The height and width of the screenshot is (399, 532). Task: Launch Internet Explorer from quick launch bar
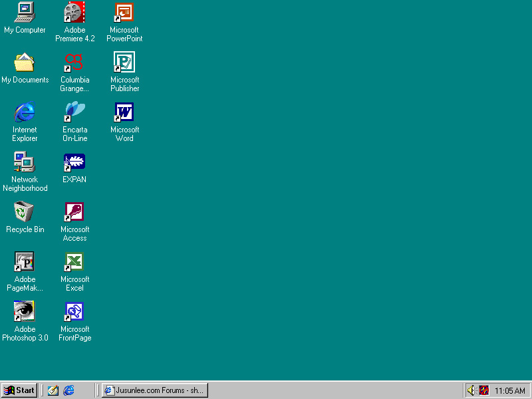pos(69,390)
